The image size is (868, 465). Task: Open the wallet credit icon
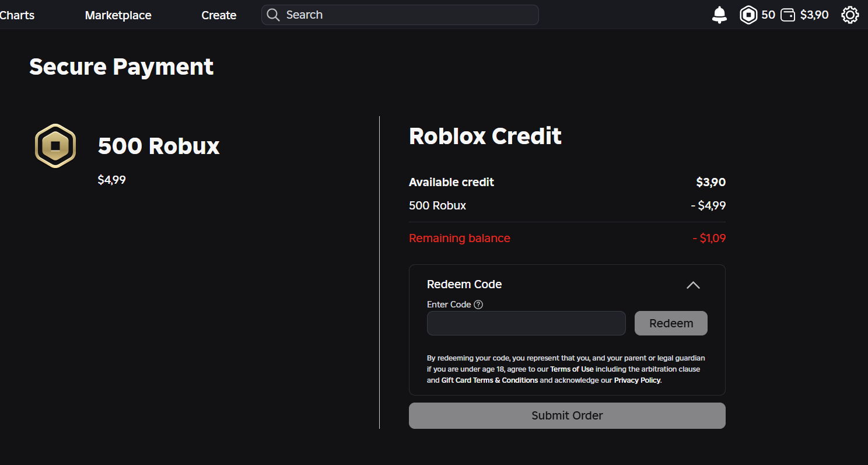(788, 15)
